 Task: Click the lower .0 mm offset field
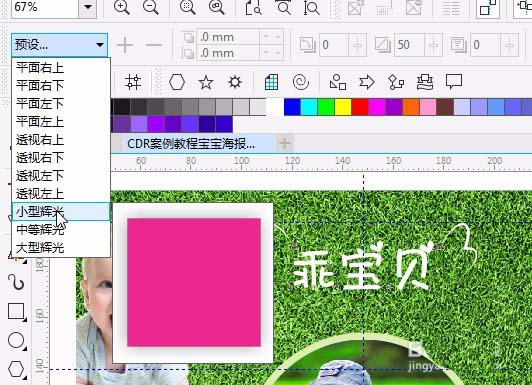pos(228,53)
